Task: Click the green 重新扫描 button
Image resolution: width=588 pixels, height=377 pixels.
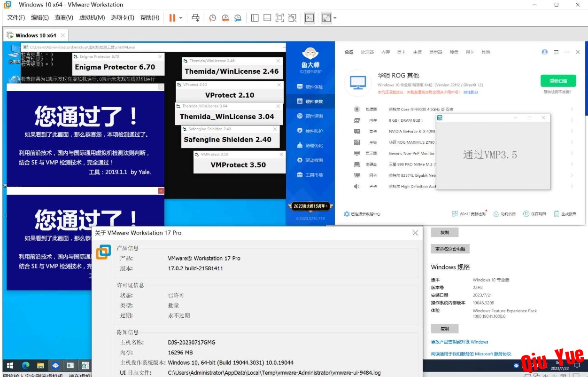Action: 558,80
